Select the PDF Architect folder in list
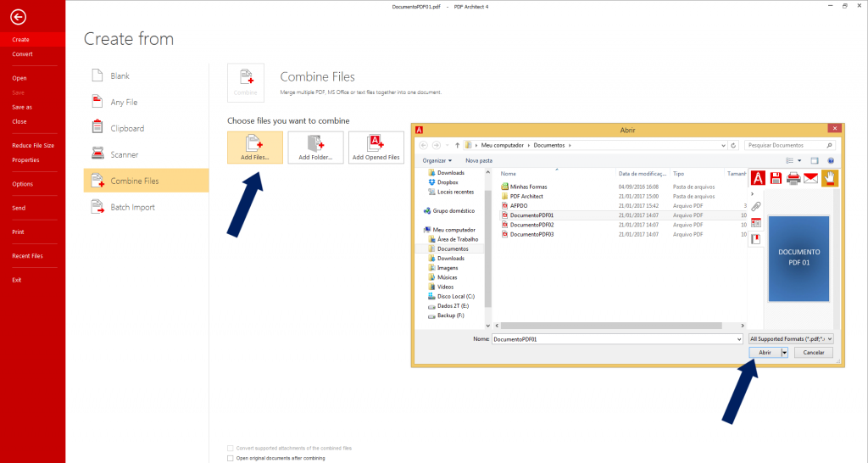Screen dimensions: 868x463 coord(526,196)
